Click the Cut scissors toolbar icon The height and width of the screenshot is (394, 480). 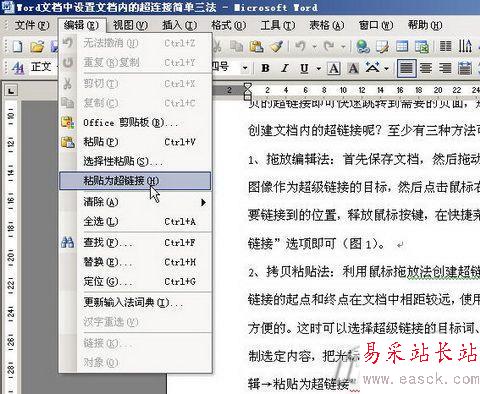tap(217, 47)
